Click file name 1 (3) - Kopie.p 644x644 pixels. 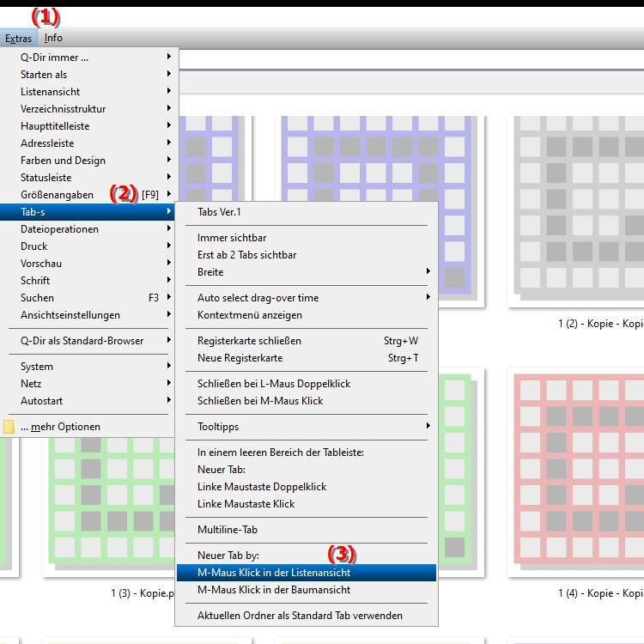[143, 593]
